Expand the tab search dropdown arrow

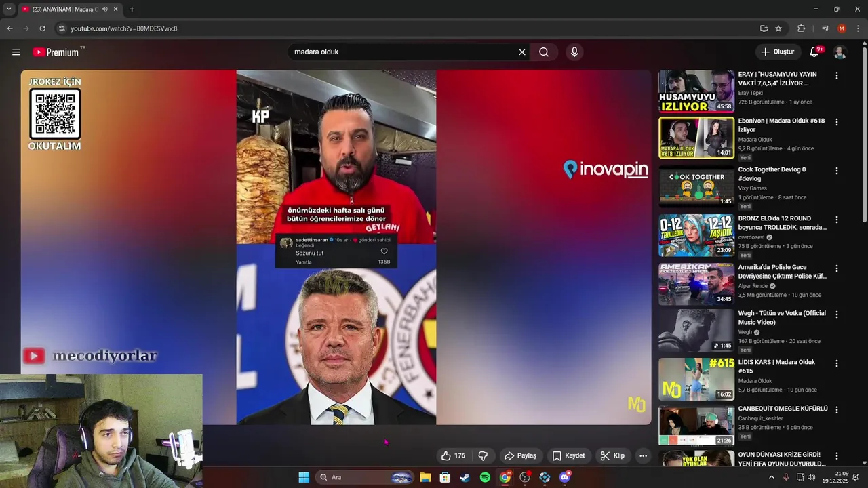(x=8, y=9)
